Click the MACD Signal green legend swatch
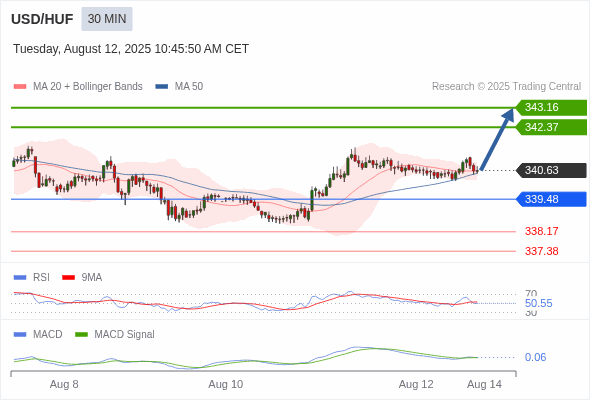 81,335
